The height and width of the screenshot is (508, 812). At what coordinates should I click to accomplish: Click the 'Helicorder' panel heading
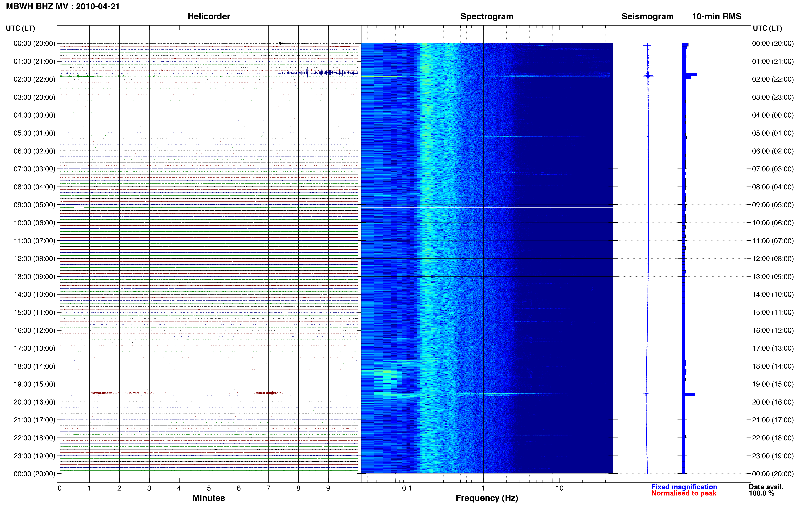(208, 16)
